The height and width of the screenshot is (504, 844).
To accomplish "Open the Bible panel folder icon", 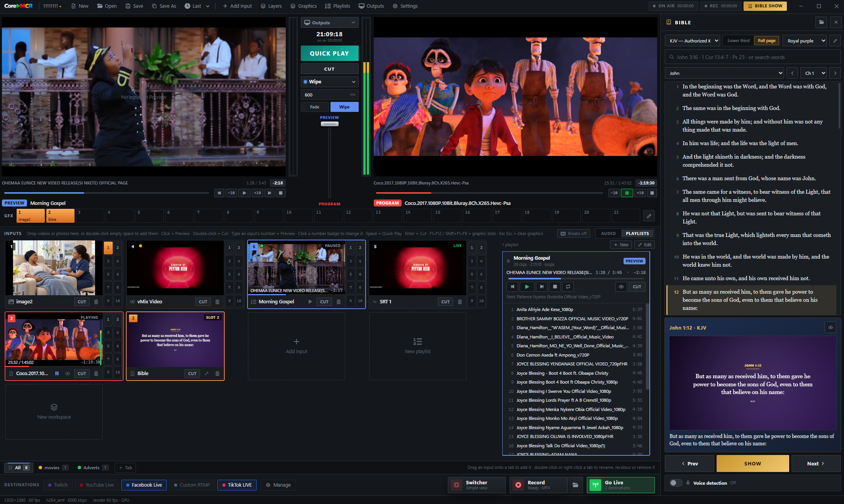I will pos(821,22).
